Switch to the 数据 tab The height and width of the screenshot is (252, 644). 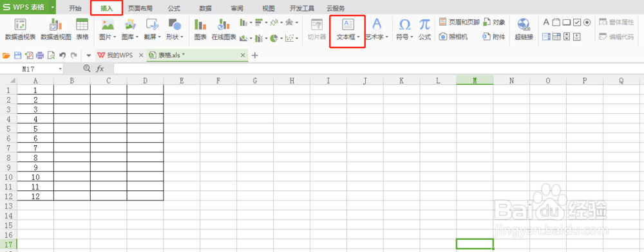coord(205,8)
